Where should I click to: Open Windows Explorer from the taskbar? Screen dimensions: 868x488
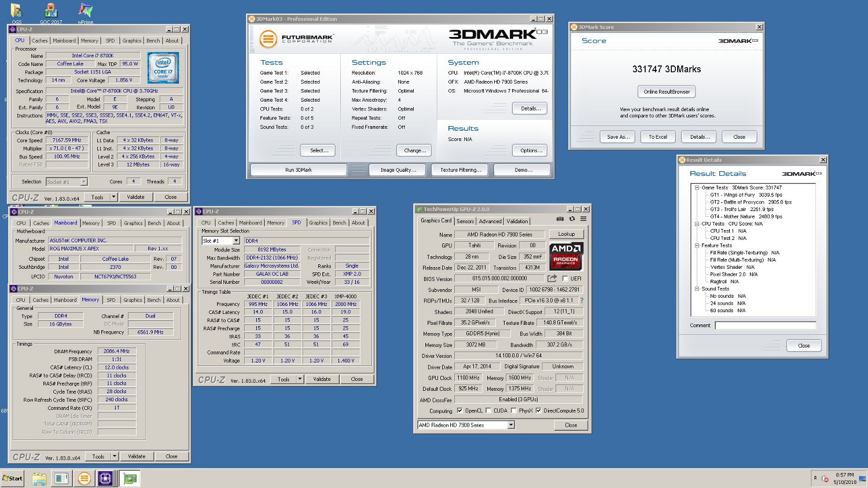coord(39,478)
